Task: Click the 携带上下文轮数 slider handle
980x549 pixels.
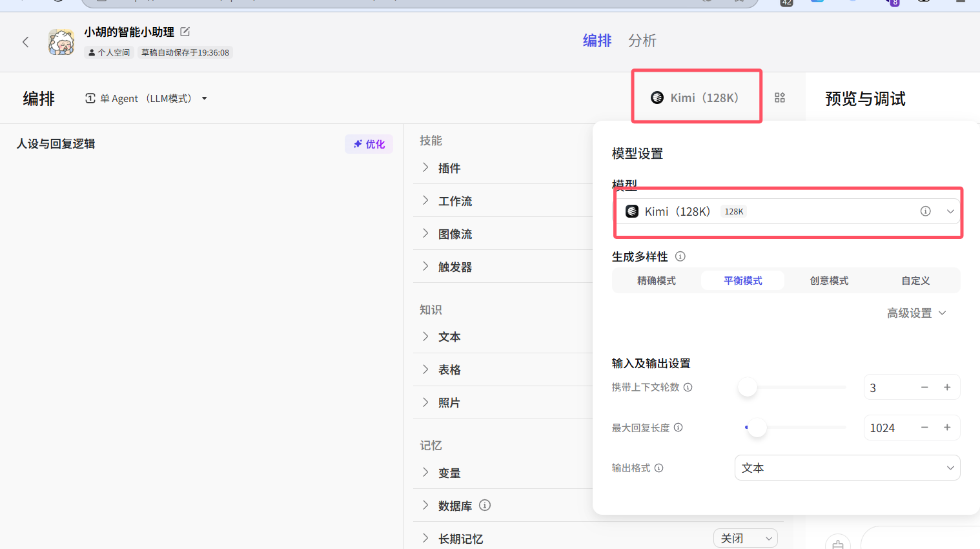Action: (x=748, y=388)
